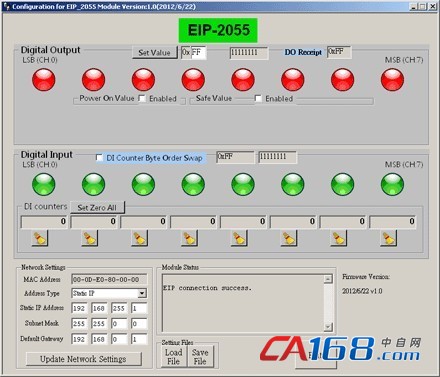440x377 pixels.
Task: Click the '2012/6/22 v1.0' firmware version text
Action: [362, 291]
